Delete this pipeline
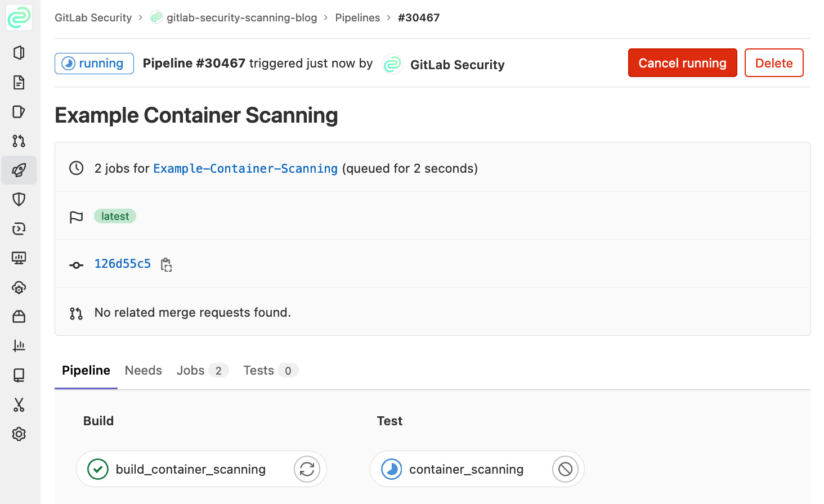This screenshot has height=504, width=824. click(773, 63)
